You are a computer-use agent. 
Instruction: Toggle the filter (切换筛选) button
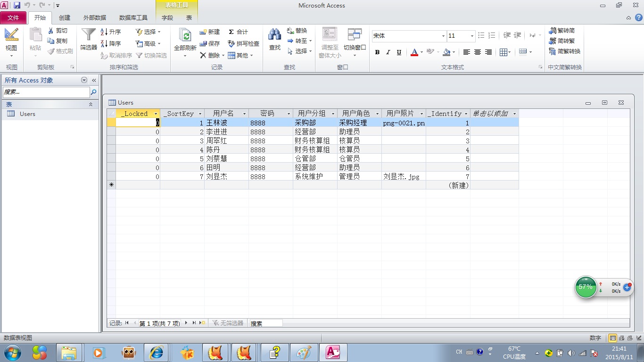point(152,55)
